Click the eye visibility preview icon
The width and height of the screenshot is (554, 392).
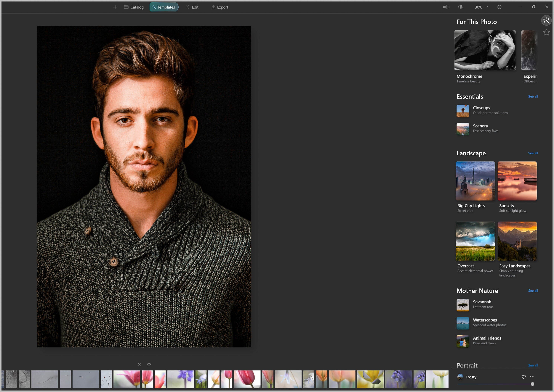[x=462, y=7]
